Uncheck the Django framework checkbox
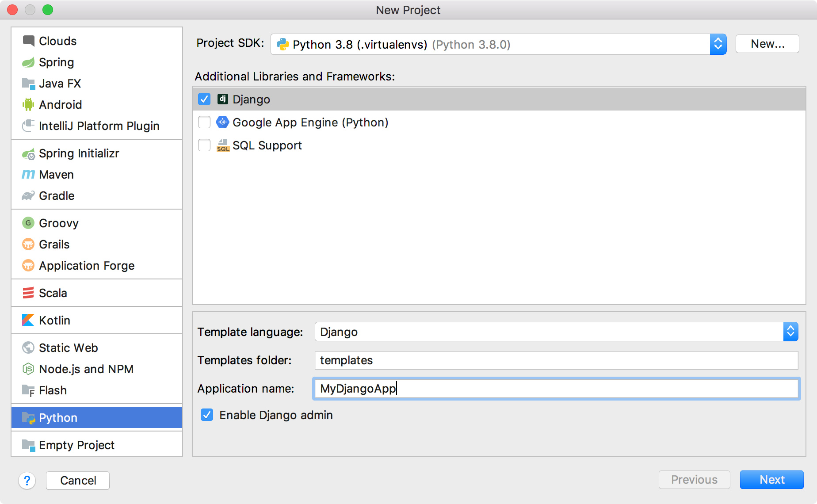The image size is (817, 504). click(204, 99)
